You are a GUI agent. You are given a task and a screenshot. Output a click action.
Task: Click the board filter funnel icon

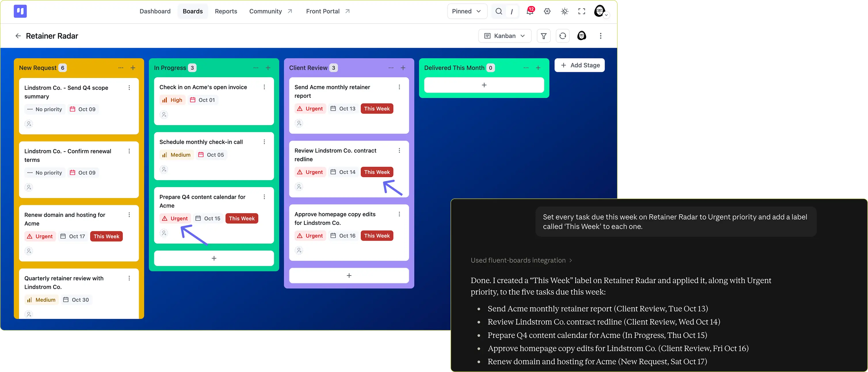click(543, 36)
